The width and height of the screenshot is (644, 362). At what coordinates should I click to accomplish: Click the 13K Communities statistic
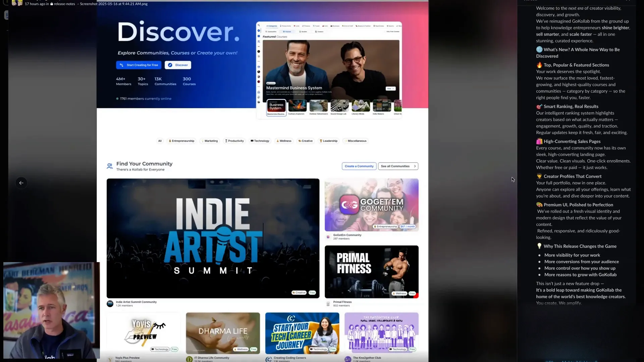(x=165, y=81)
